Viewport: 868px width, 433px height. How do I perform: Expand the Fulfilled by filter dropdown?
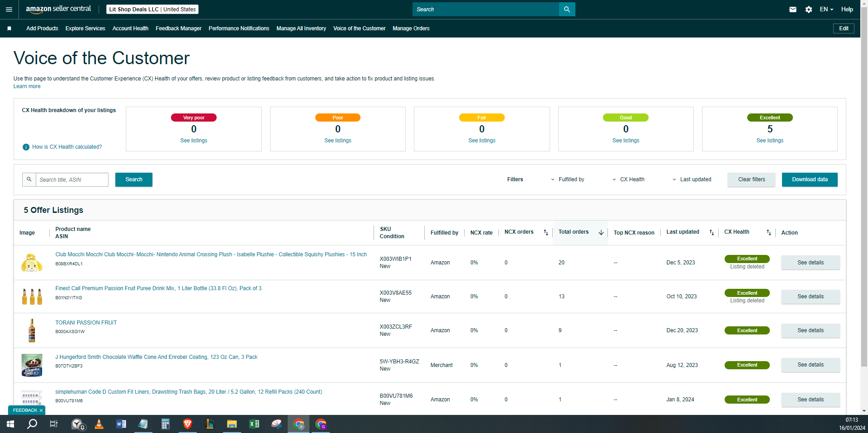pos(568,179)
